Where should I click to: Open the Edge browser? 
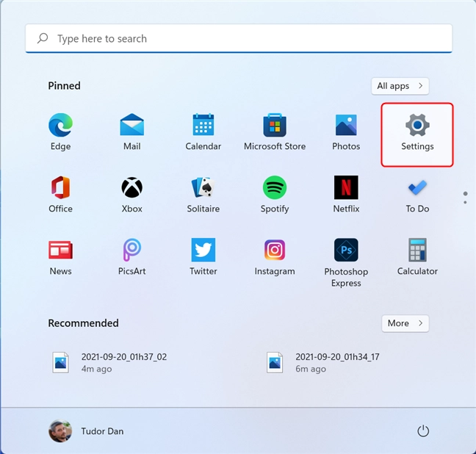click(x=60, y=131)
